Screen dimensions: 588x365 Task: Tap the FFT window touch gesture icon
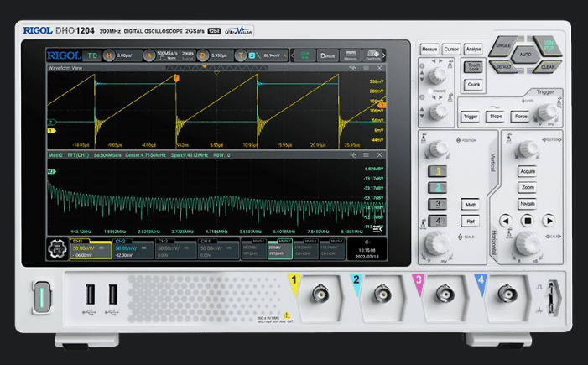tap(352, 155)
